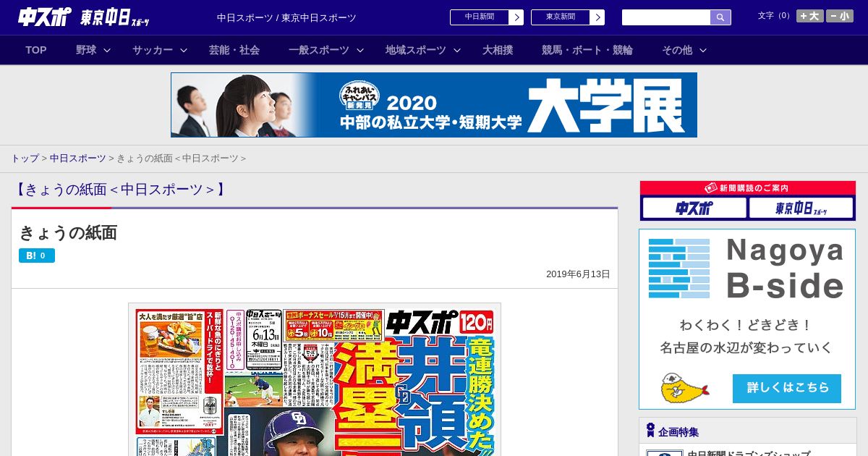Decrease font size with －小 button

(x=840, y=16)
